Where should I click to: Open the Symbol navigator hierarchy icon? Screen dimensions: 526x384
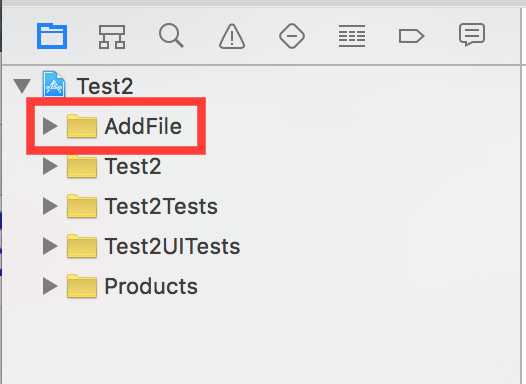point(112,37)
